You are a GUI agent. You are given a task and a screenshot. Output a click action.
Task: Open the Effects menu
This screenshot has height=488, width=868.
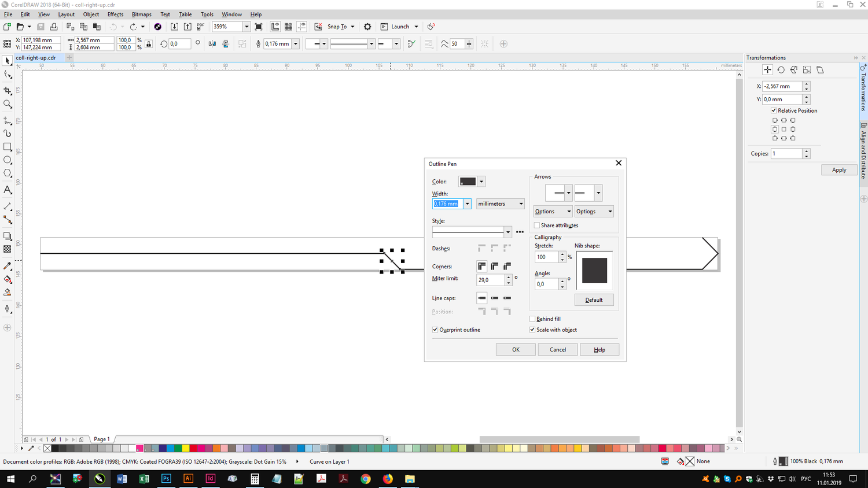click(x=115, y=14)
